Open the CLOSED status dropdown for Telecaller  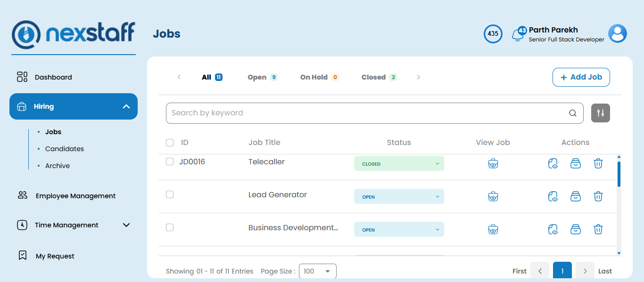click(x=399, y=163)
